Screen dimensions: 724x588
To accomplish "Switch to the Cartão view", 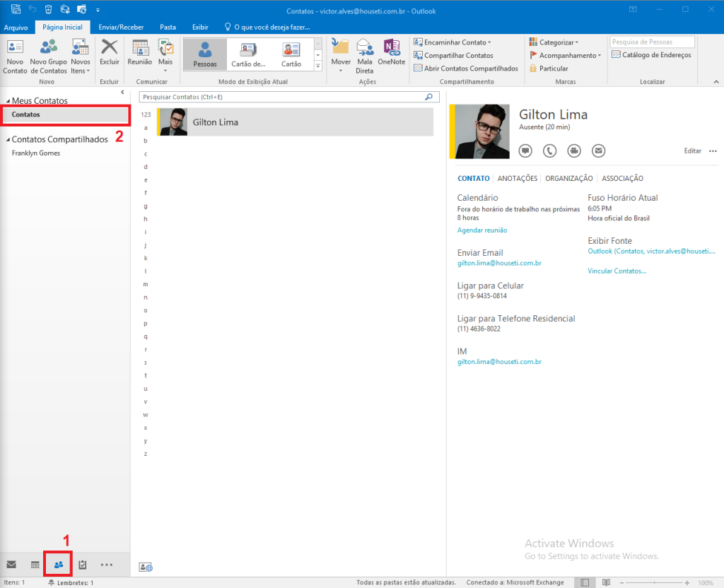I will (x=291, y=54).
